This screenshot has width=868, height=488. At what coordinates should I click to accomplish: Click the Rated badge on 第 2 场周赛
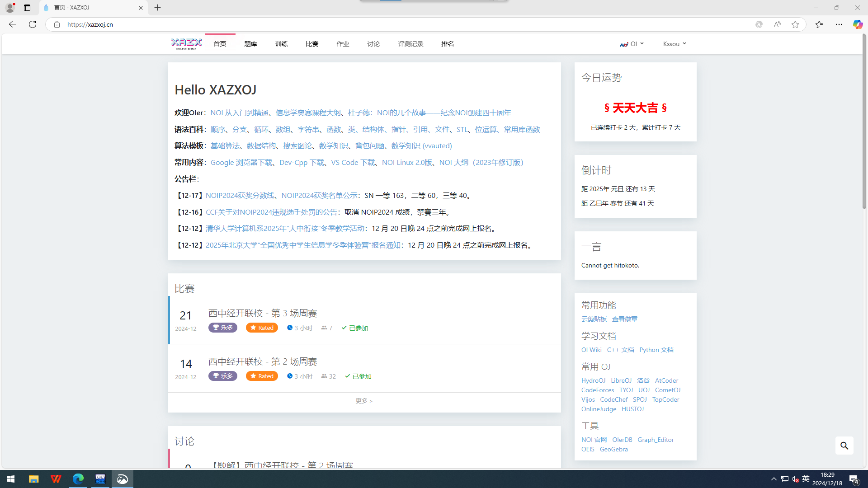click(262, 376)
